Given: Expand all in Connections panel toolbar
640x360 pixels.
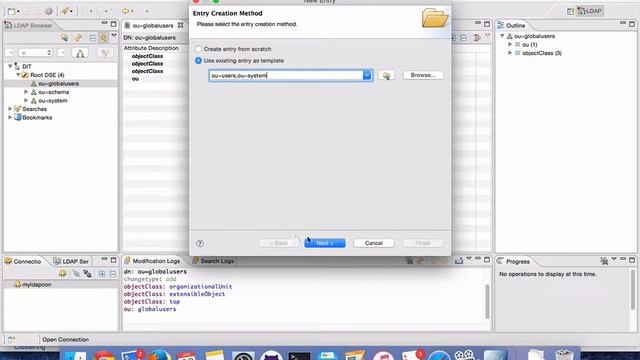Looking at the screenshot, I should click(102, 273).
